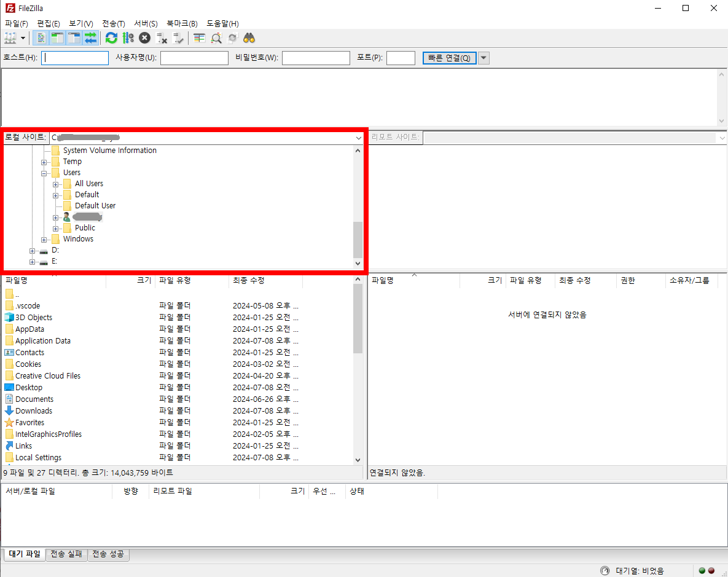Screen dimensions: 728x577
Task: Reconnect to the last server
Action: [x=178, y=38]
